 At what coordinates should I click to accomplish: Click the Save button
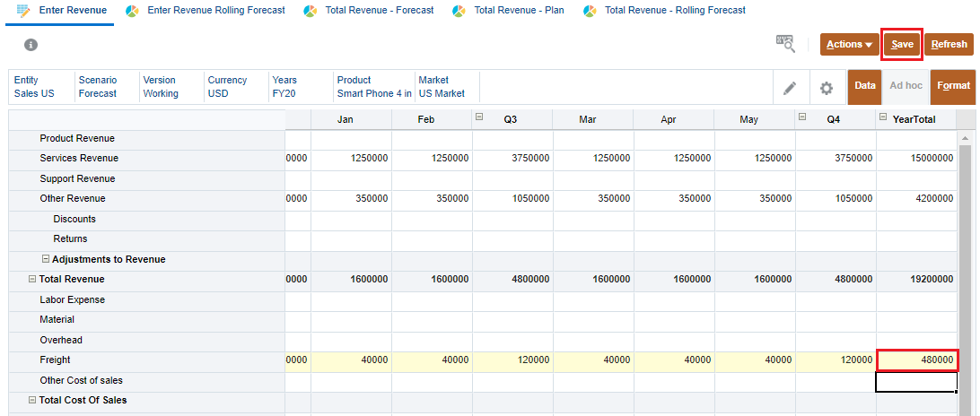(902, 44)
